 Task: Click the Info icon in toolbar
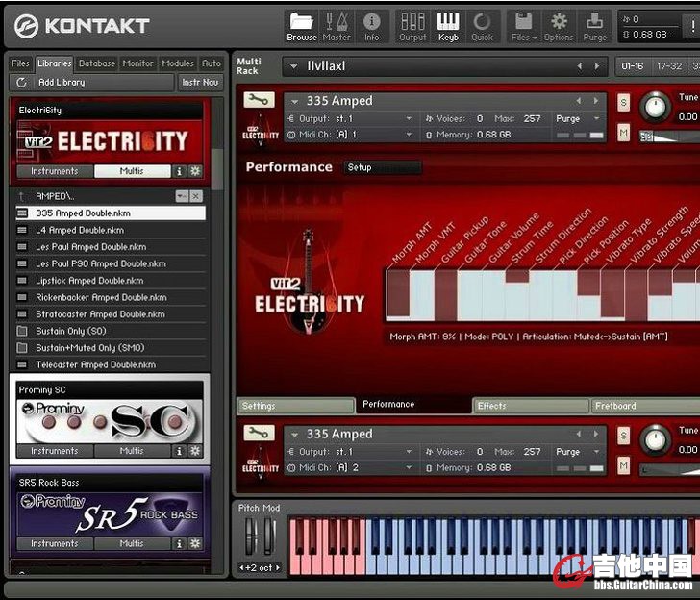[x=371, y=27]
